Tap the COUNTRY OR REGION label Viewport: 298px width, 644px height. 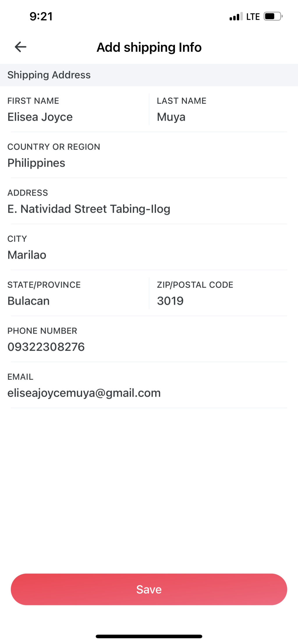[x=54, y=147]
